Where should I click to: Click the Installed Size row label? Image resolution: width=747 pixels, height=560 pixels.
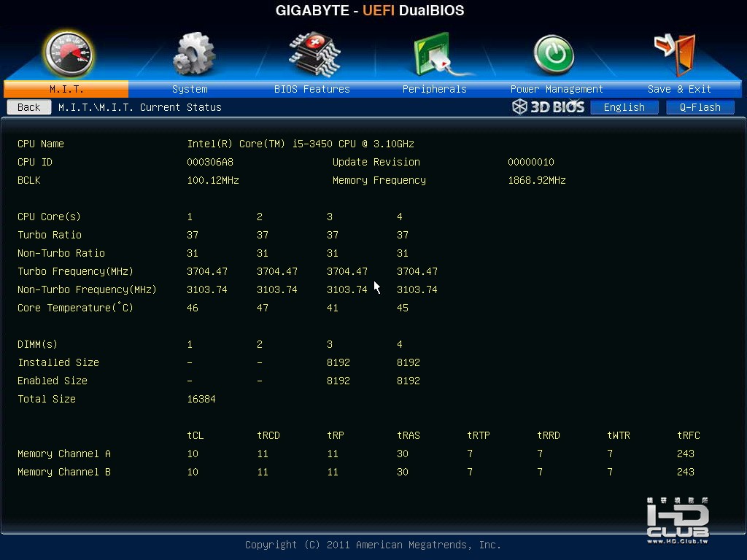point(58,362)
